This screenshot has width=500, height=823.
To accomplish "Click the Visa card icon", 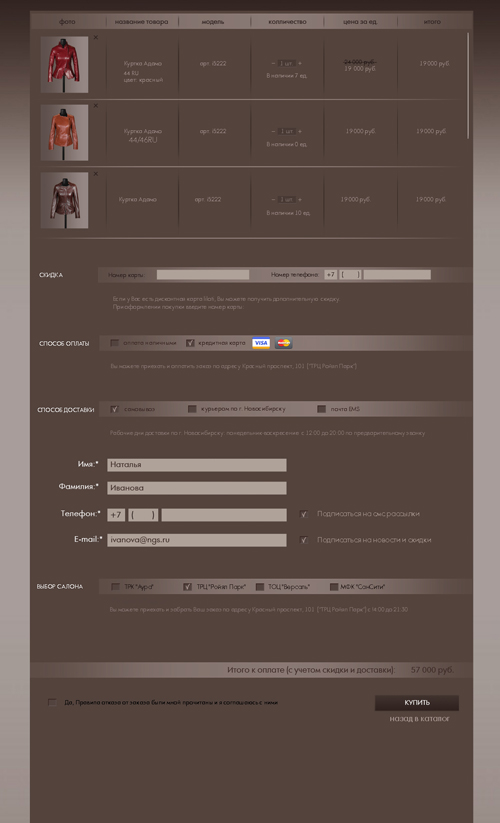I will 261,343.
